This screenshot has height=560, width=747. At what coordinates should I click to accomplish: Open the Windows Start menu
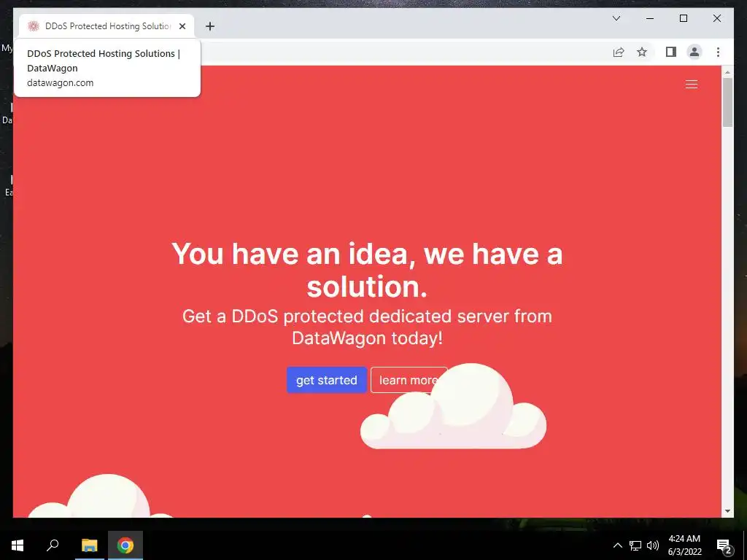point(18,545)
